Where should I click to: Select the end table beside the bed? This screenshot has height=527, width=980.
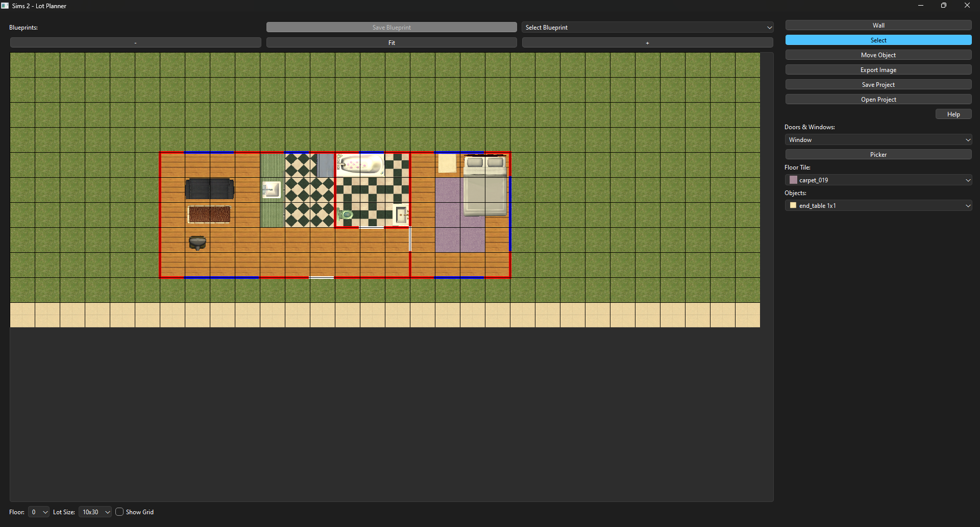[x=448, y=164]
